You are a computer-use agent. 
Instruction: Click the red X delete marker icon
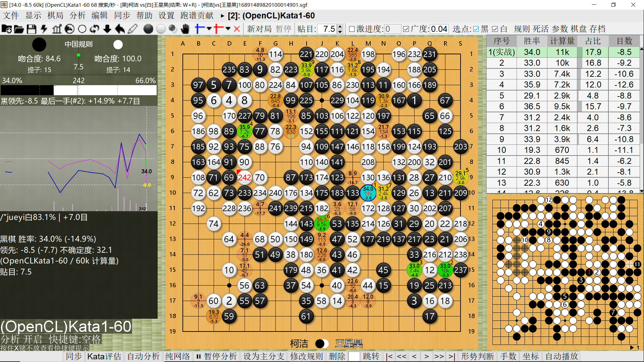[237, 29]
